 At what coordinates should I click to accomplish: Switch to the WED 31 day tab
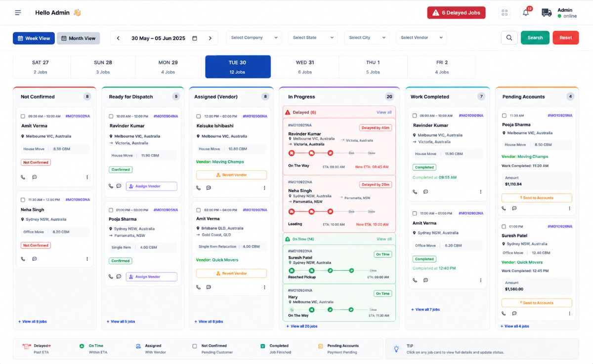click(x=305, y=67)
